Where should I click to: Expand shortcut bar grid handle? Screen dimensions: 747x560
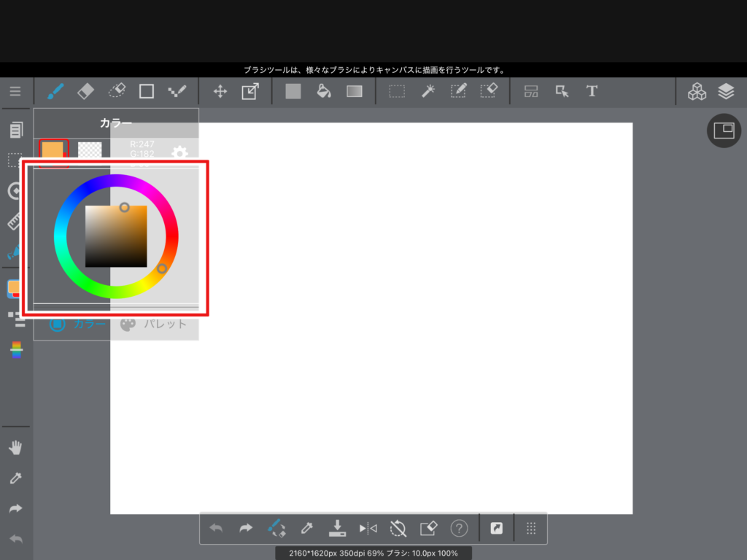pos(531,528)
